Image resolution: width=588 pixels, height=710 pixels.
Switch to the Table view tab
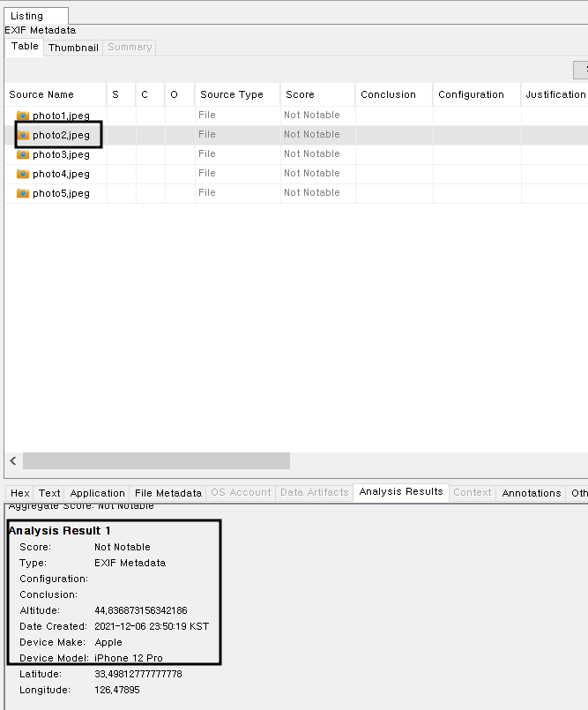point(25,46)
